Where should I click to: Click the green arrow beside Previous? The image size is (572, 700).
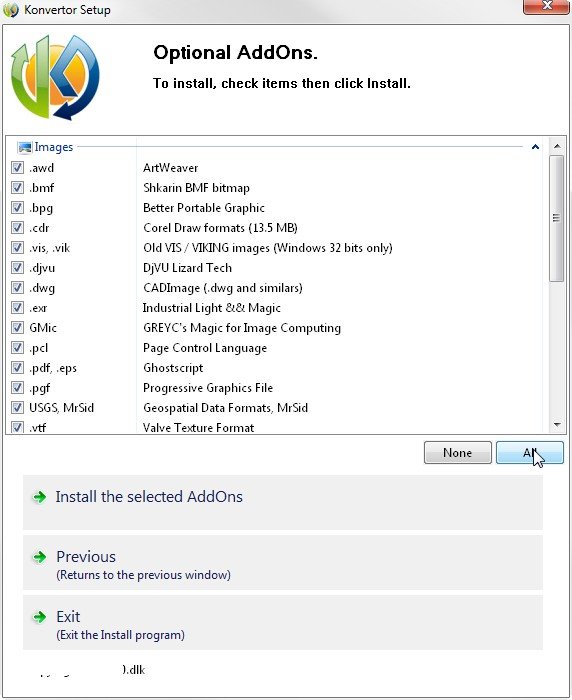(40, 557)
